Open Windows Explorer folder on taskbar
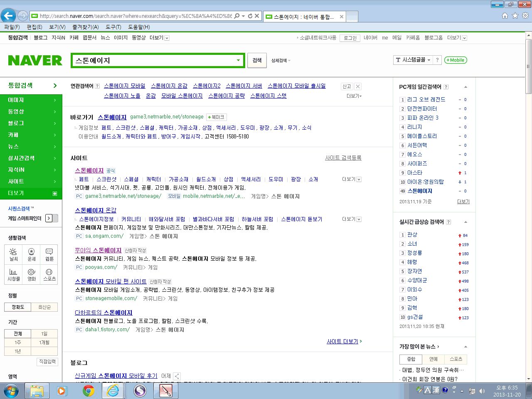 [37, 391]
